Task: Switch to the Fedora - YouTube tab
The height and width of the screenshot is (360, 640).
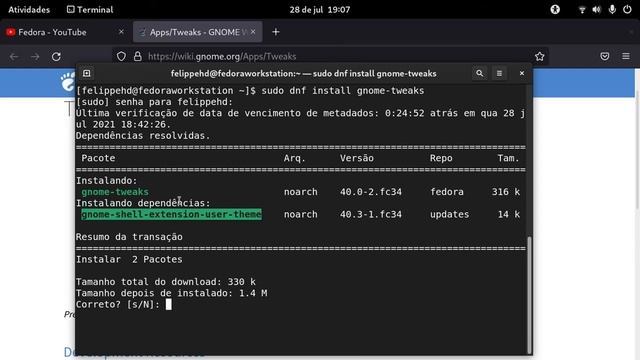Action: 64,32
